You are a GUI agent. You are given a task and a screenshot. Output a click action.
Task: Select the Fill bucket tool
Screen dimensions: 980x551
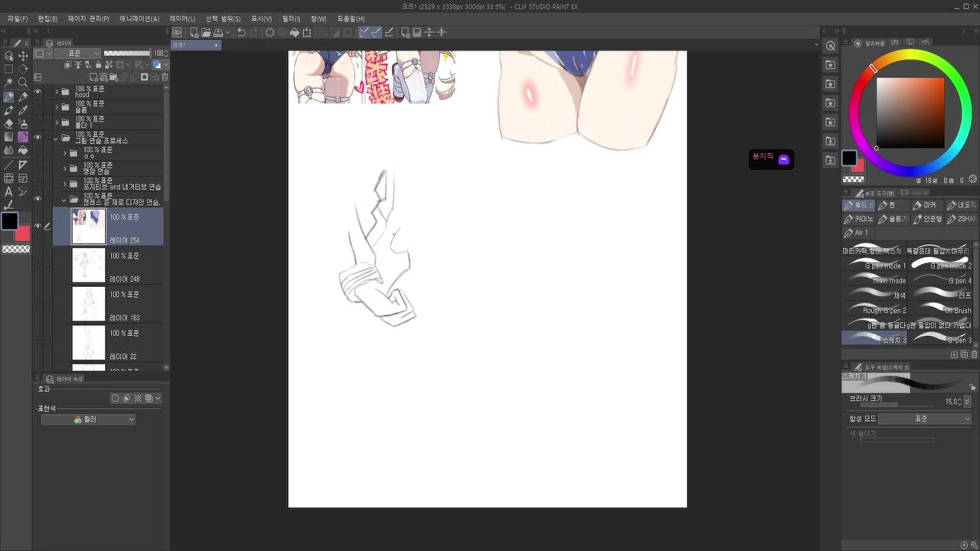(23, 151)
